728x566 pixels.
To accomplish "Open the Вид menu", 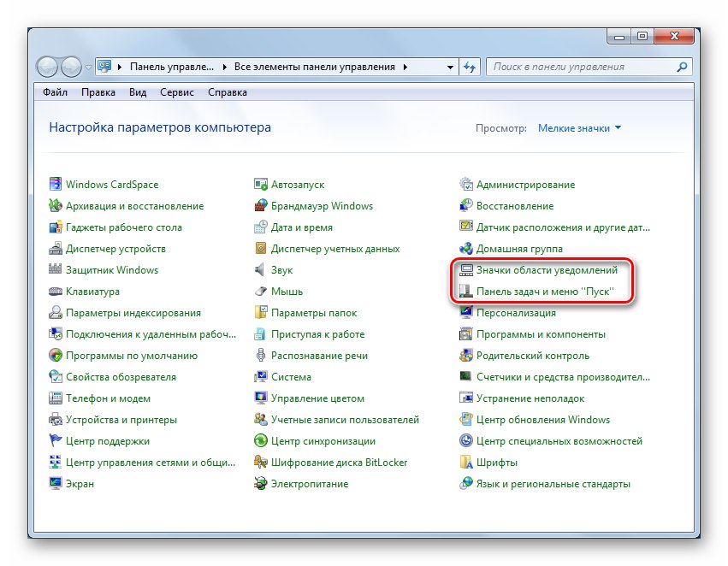I will click(138, 92).
